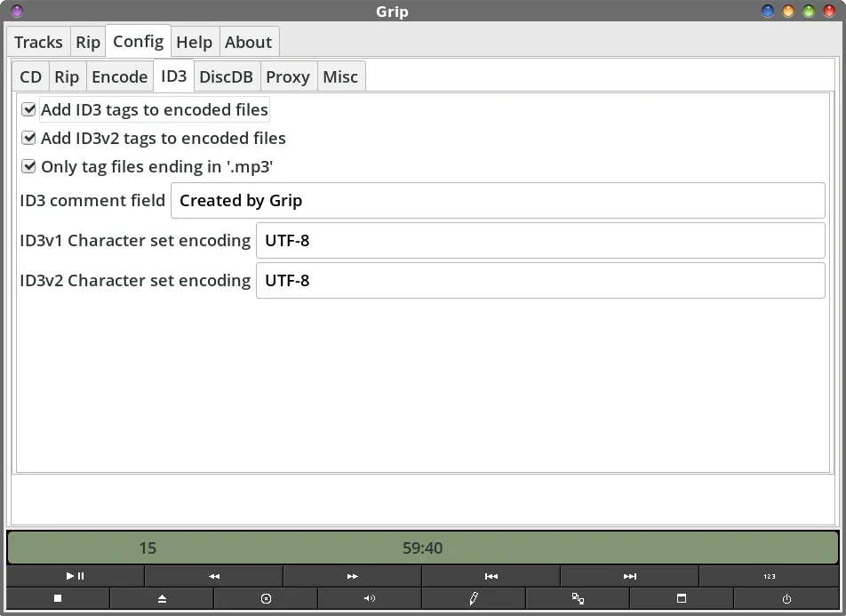Click the Rewind button

point(213,576)
